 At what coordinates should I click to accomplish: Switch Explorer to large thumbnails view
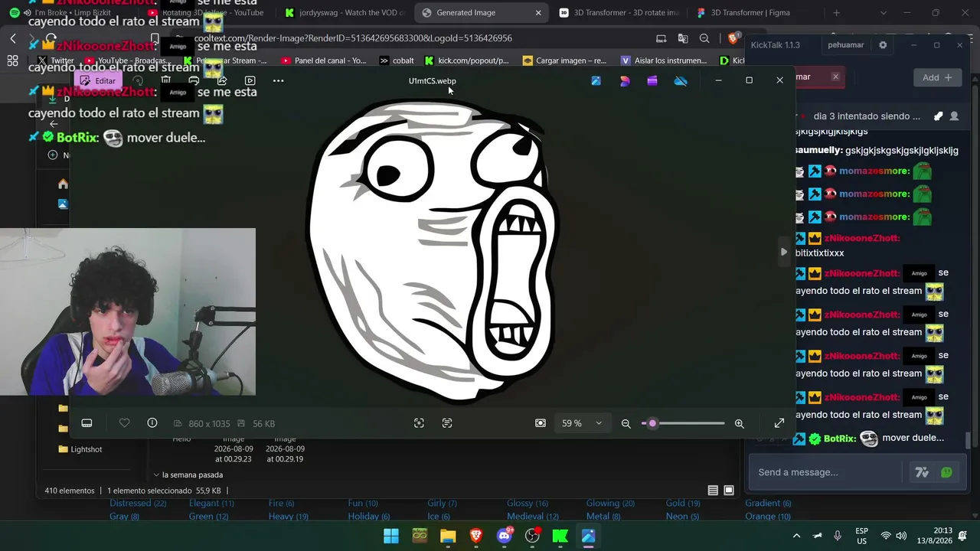(729, 491)
